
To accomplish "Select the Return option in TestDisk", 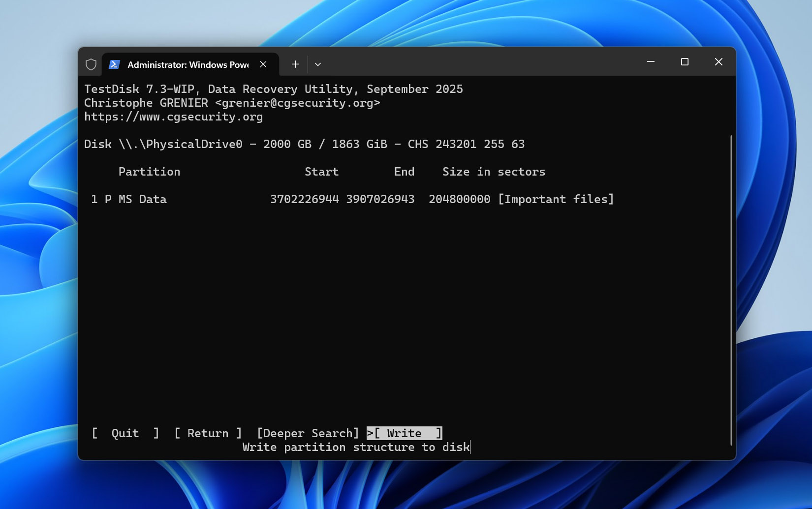I will (208, 433).
